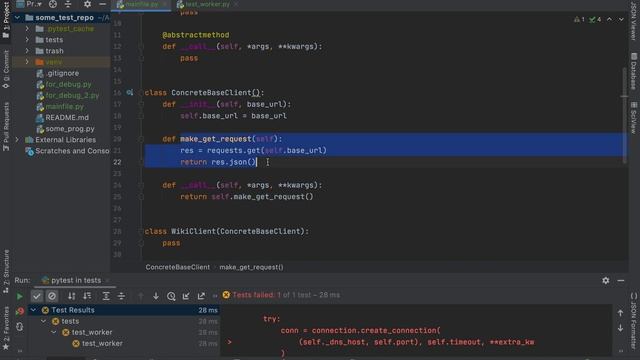
Task: Toggle Show Ignored tests filter
Action: pyautogui.click(x=52, y=296)
